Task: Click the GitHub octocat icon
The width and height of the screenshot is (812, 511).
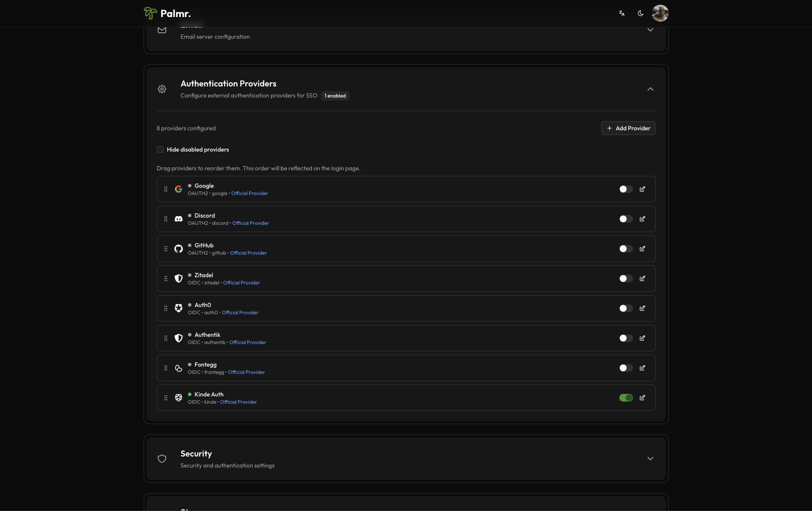Action: coord(179,249)
